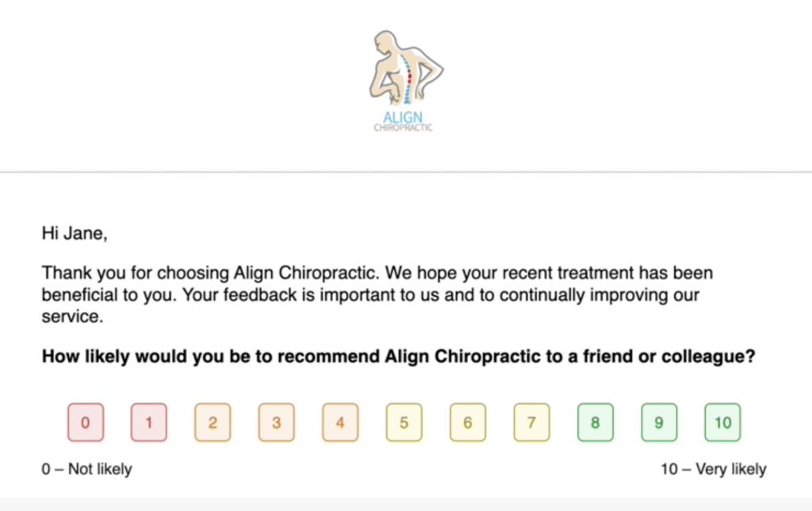Image resolution: width=812 pixels, height=511 pixels.
Task: Click the horizontal divider below the logo
Action: (x=406, y=171)
